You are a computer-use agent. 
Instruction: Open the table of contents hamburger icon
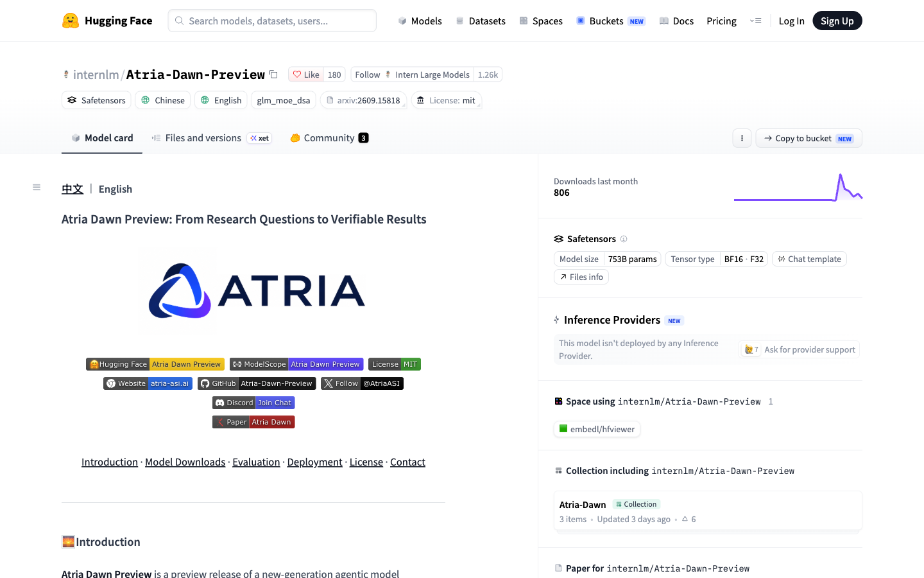click(x=37, y=188)
